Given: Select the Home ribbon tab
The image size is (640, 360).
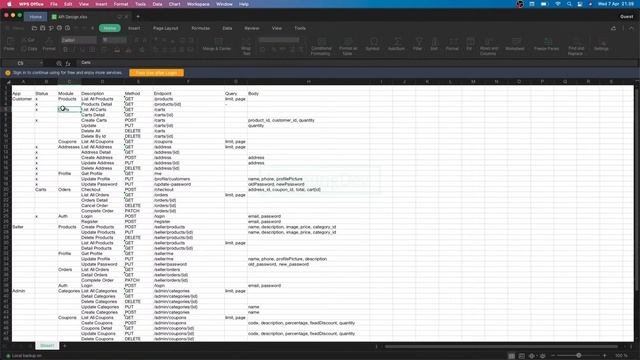Looking at the screenshot, I should (109, 28).
